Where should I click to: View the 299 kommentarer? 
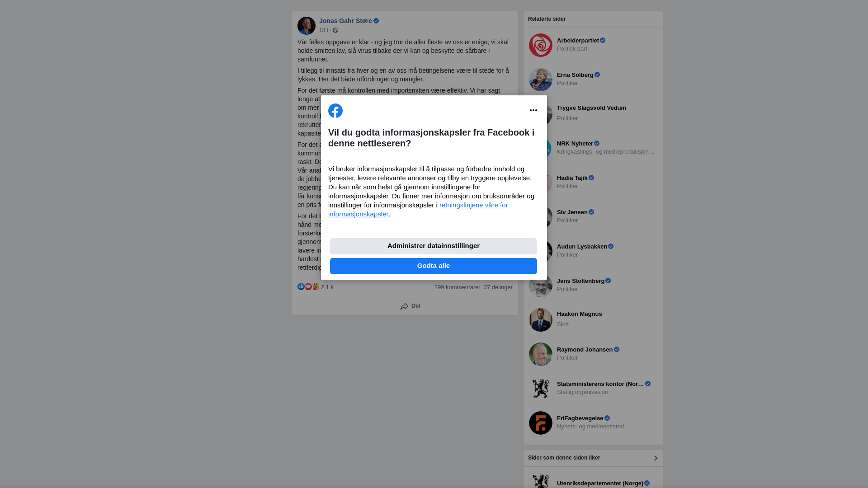(457, 287)
